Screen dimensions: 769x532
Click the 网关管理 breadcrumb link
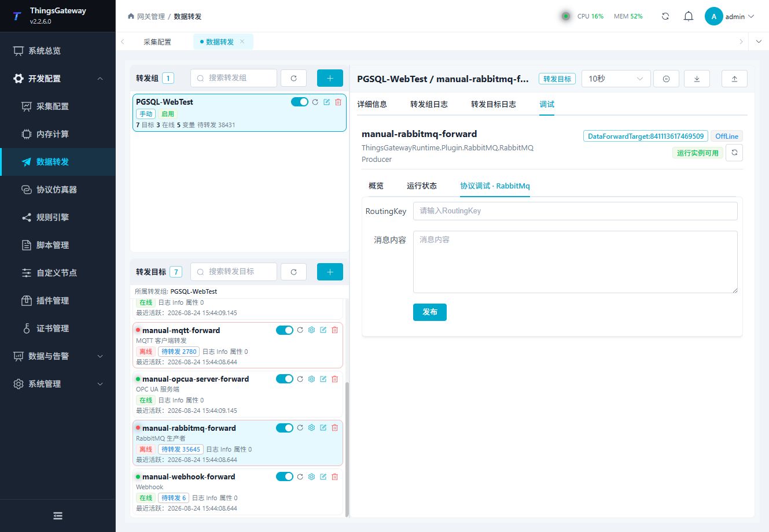pos(150,16)
